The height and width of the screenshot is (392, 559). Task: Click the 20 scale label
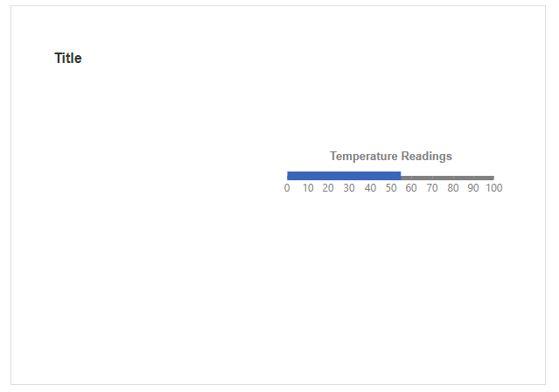(328, 188)
